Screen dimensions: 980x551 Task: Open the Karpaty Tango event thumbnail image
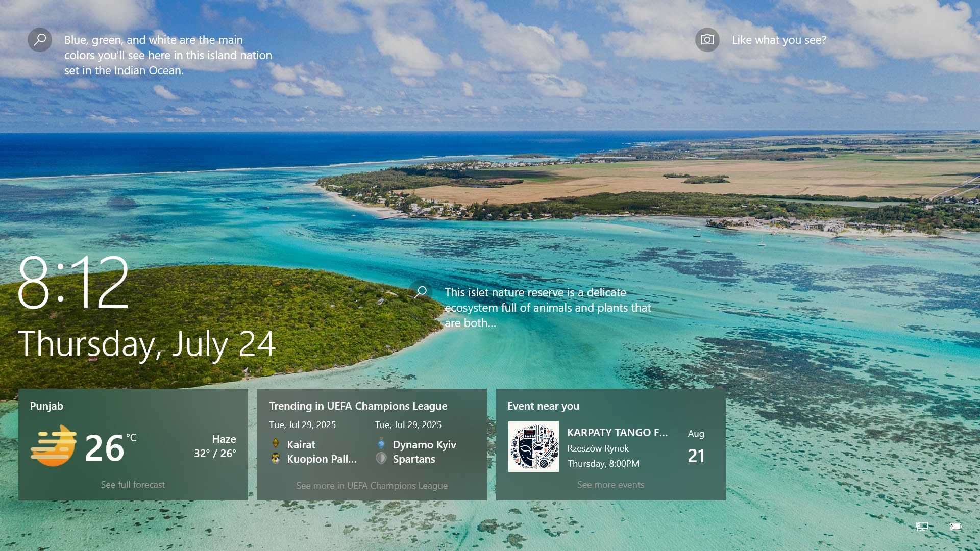[x=533, y=446]
